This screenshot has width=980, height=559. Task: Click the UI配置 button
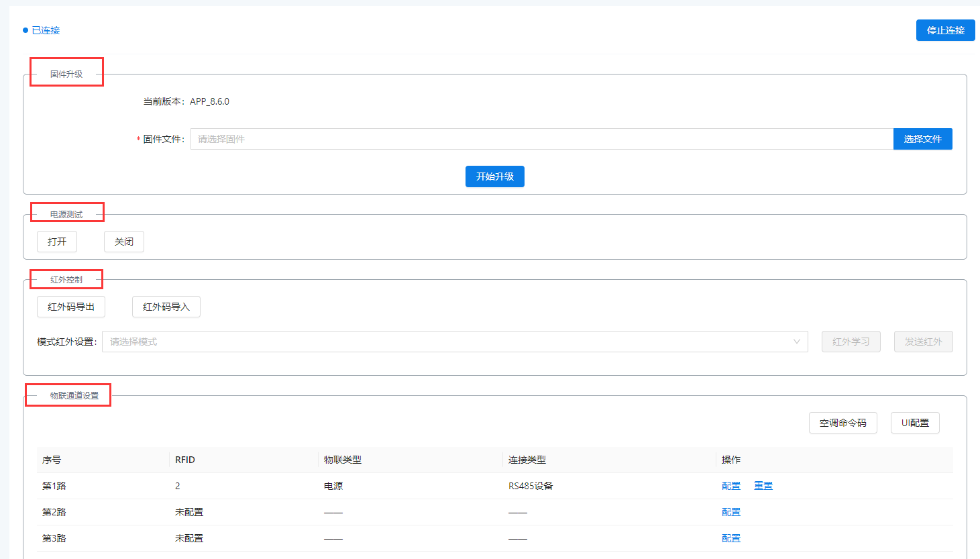point(915,423)
